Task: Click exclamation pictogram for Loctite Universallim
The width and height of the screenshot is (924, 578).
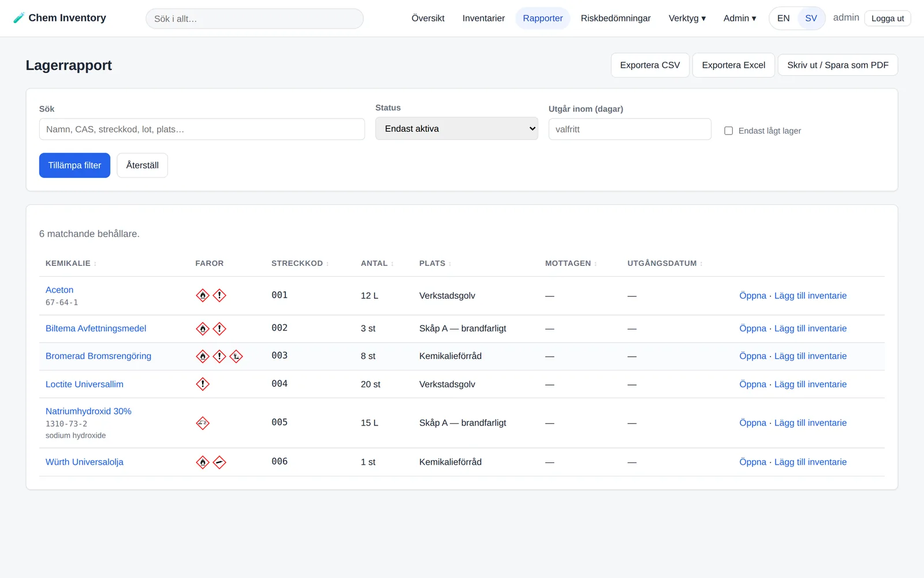Action: pos(203,384)
